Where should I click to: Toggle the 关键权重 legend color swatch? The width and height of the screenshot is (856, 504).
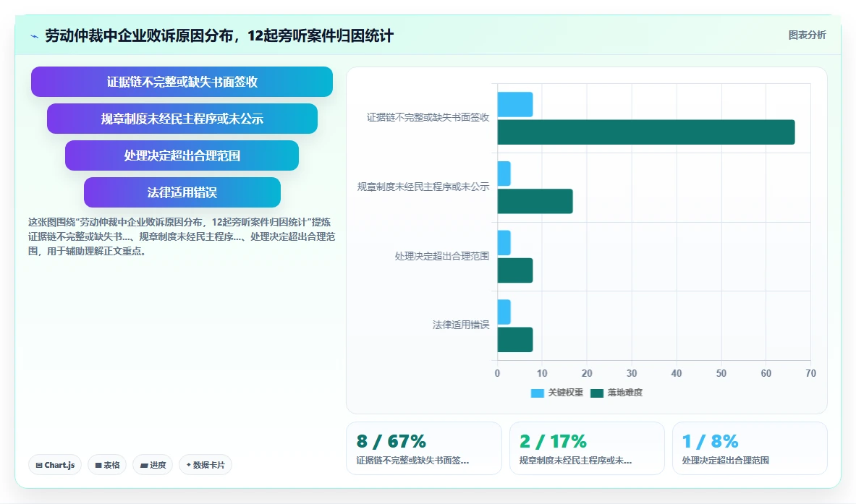pos(537,393)
